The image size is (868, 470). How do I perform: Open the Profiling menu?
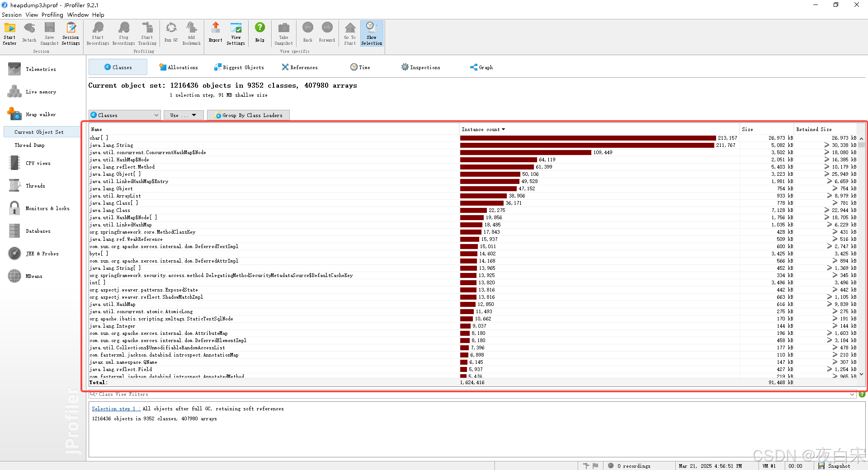pos(52,14)
